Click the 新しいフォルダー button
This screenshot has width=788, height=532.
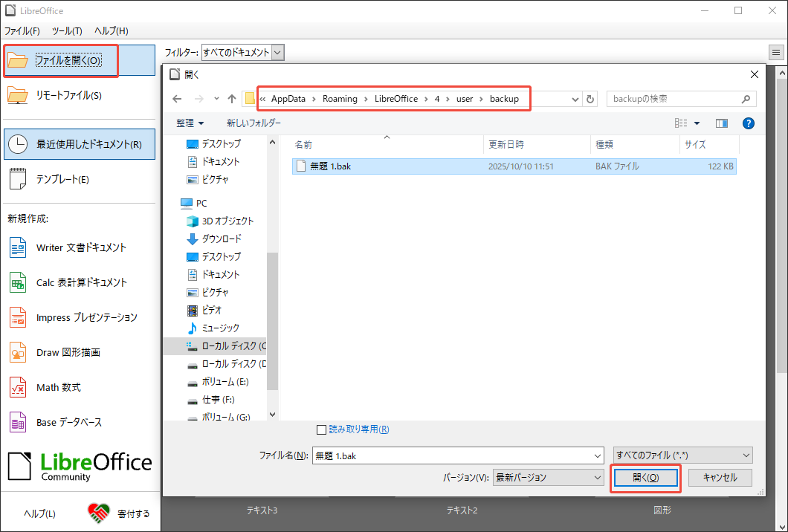[253, 123]
